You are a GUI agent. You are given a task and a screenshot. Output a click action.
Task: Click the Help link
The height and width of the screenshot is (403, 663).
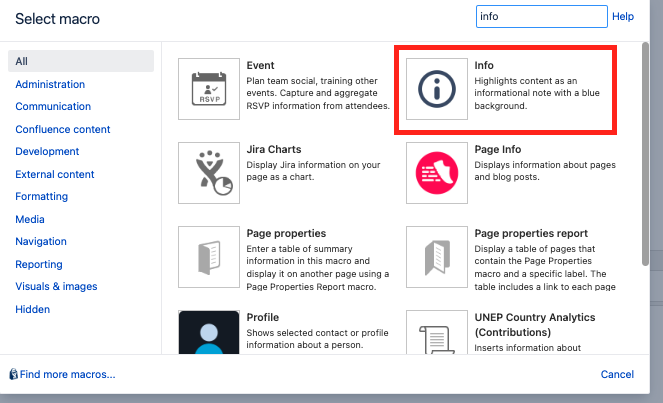tap(623, 16)
